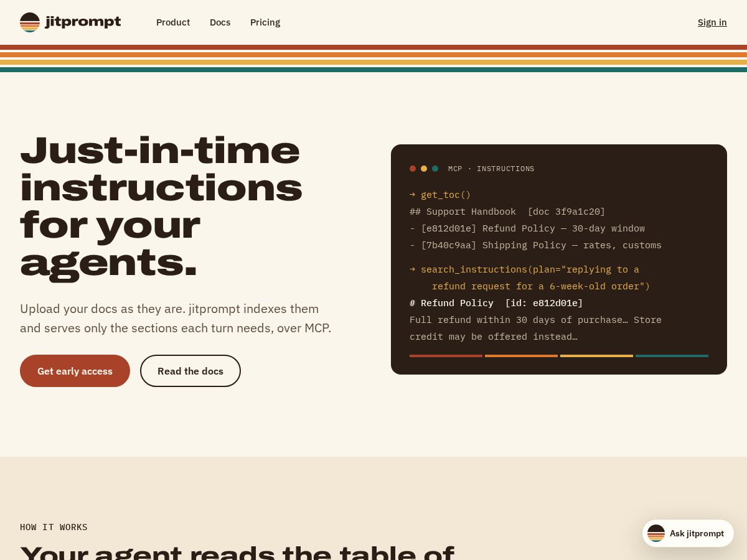Click the 'Just-in-time instructions' hero headline
Viewport: 747px width, 560px height.
tap(161, 207)
